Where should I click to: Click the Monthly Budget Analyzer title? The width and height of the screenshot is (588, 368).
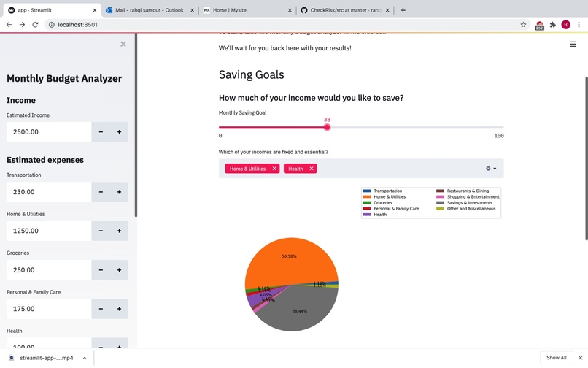coord(64,78)
